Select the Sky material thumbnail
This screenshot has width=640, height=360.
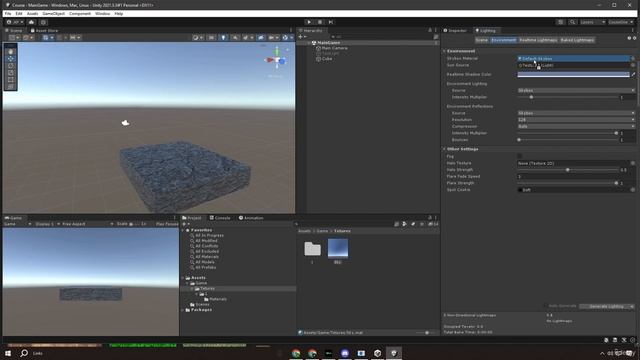point(338,249)
